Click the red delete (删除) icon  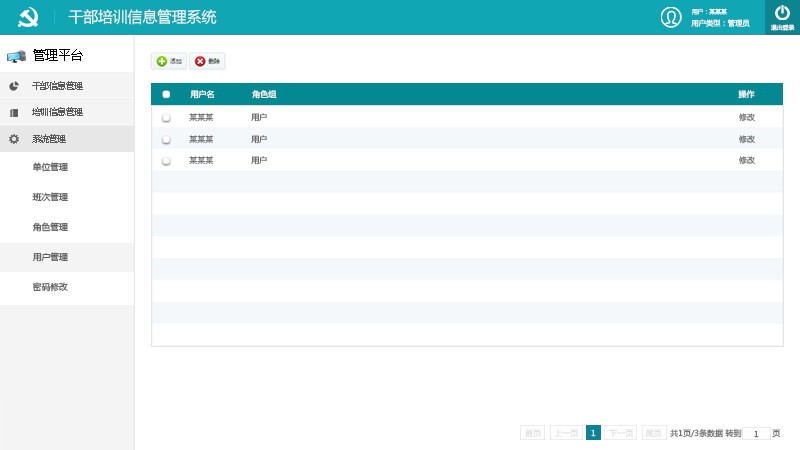pyautogui.click(x=200, y=62)
